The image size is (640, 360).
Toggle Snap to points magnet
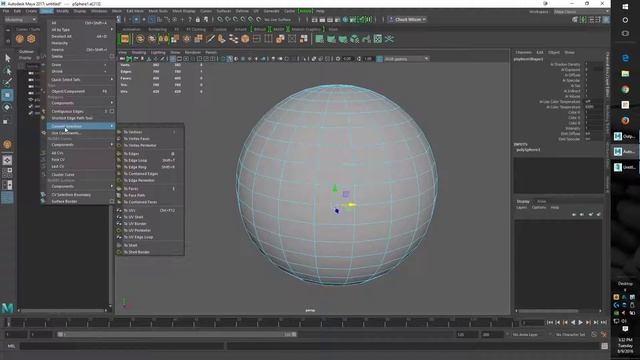pyautogui.click(x=235, y=20)
